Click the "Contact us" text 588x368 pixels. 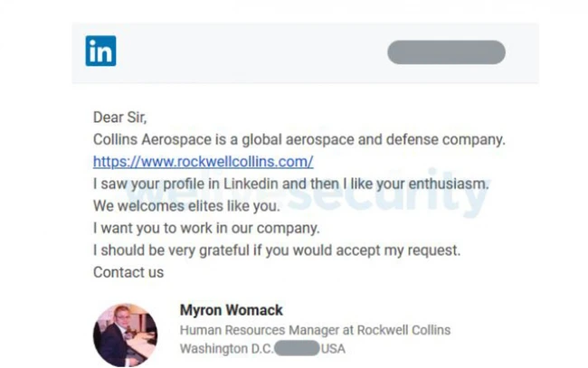(128, 271)
